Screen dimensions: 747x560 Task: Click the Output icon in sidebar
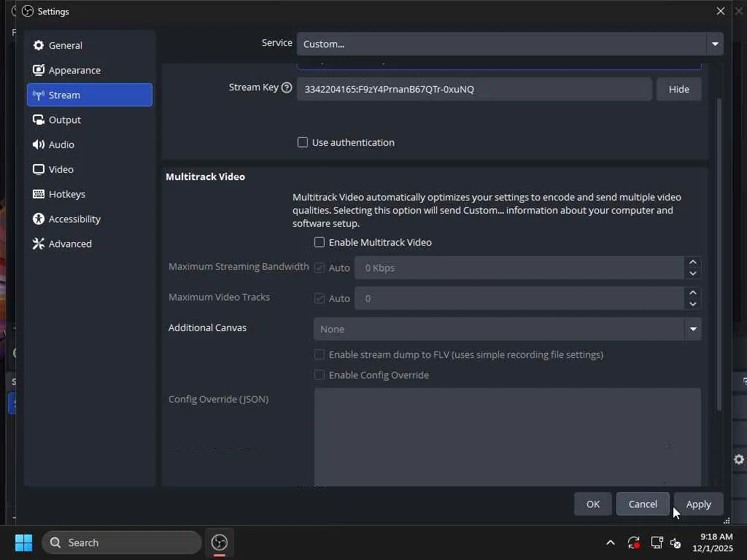point(39,120)
